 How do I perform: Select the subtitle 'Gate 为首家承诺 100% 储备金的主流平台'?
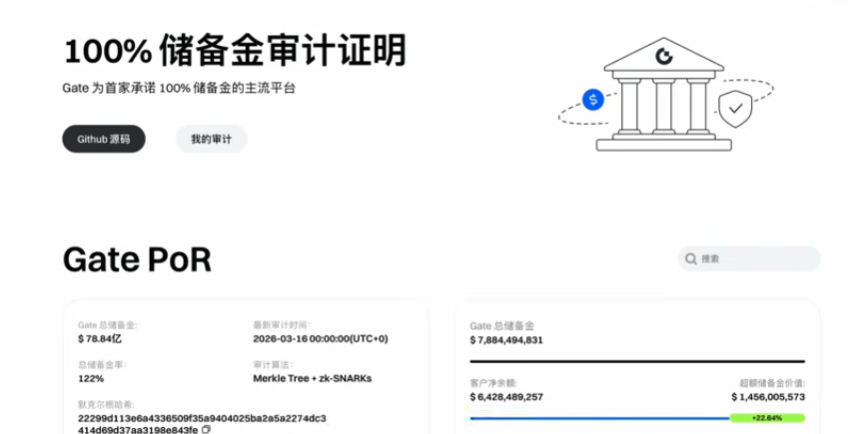179,88
